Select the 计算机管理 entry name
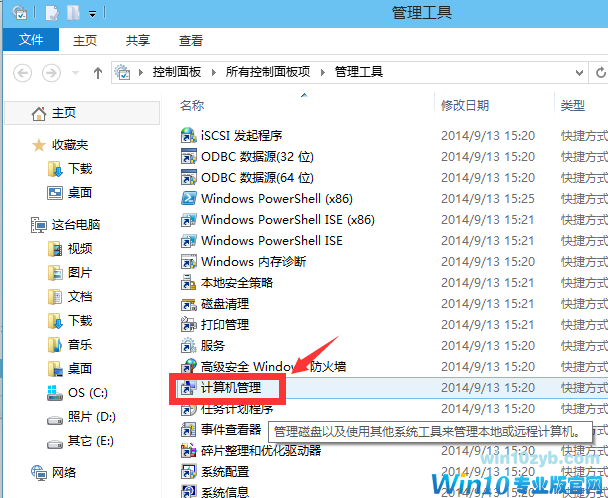Image resolution: width=608 pixels, height=498 pixels. [231, 387]
